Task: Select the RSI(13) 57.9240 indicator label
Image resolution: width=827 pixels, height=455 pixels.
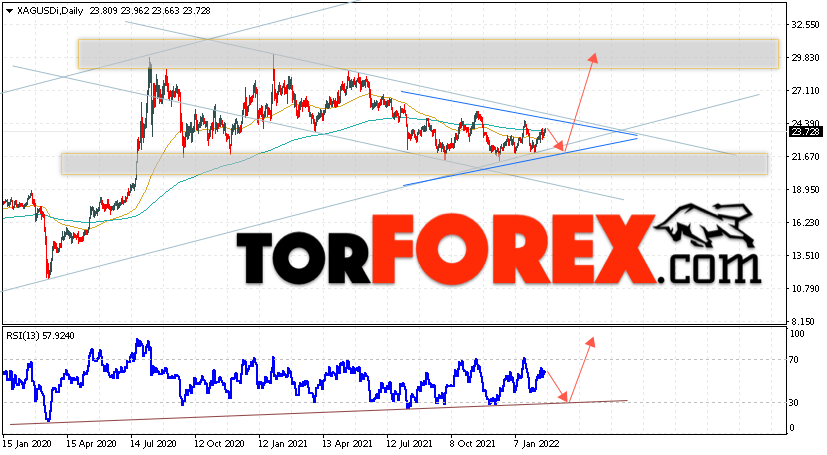Action: (x=40, y=335)
